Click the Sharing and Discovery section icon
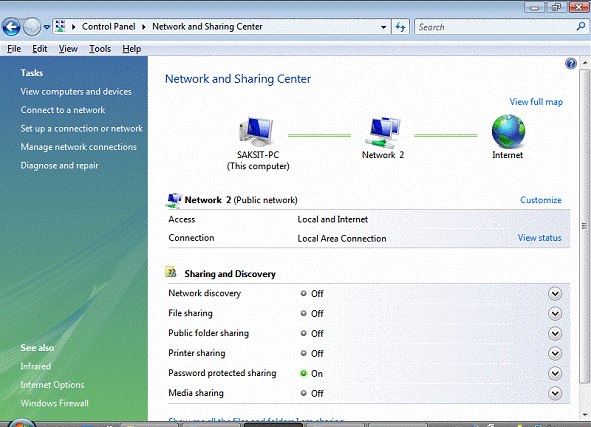This screenshot has height=427, width=591. coord(171,272)
